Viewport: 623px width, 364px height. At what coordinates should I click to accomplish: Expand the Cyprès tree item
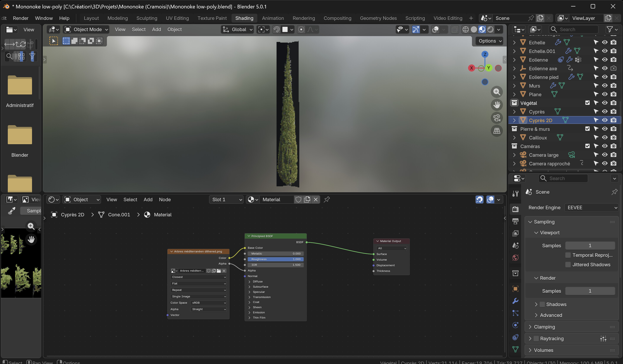click(514, 112)
